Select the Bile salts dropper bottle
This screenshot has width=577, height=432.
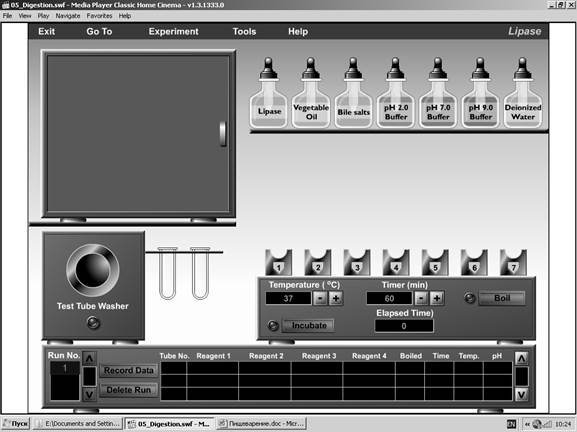coord(353,92)
